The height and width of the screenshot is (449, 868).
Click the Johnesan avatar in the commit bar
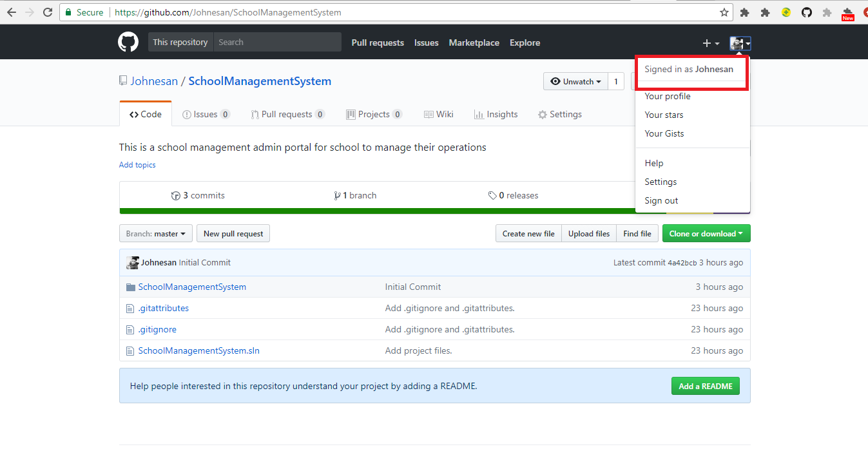[x=133, y=263]
